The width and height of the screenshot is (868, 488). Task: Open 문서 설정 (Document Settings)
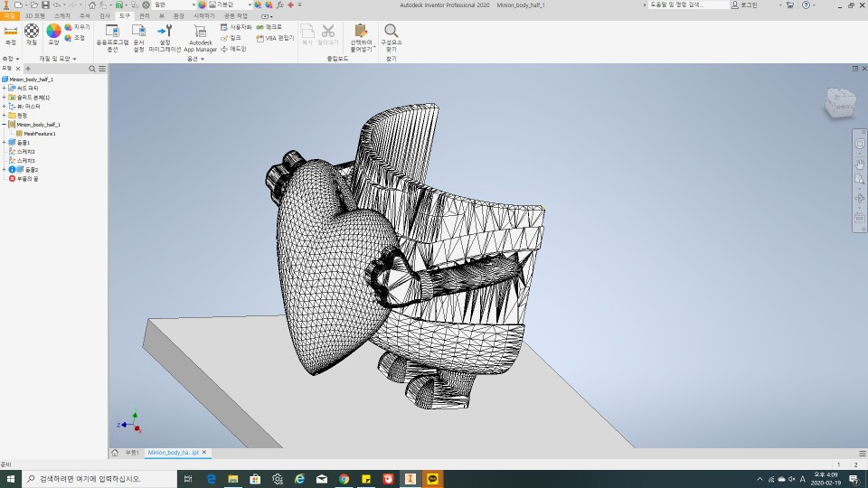point(138,38)
